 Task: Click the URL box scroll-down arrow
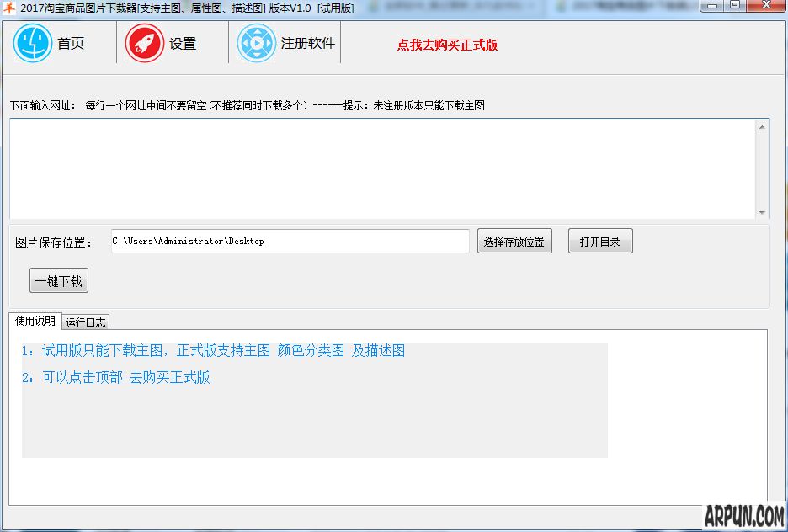tap(762, 212)
